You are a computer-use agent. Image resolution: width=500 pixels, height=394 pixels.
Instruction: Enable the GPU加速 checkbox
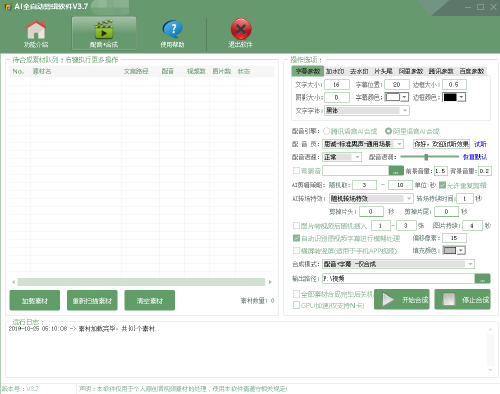[296, 305]
